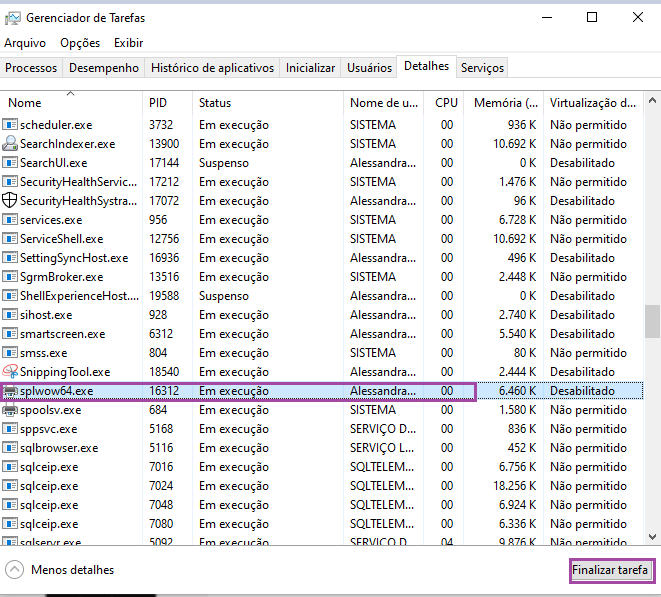The height and width of the screenshot is (597, 661).
Task: Minimize the Gerenciador de Tarefas window
Action: pyautogui.click(x=547, y=18)
